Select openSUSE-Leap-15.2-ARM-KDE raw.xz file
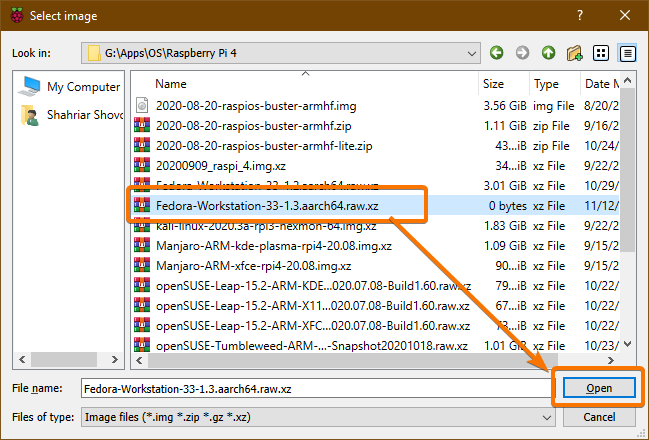Viewport: 649px width, 440px height. tap(313, 286)
